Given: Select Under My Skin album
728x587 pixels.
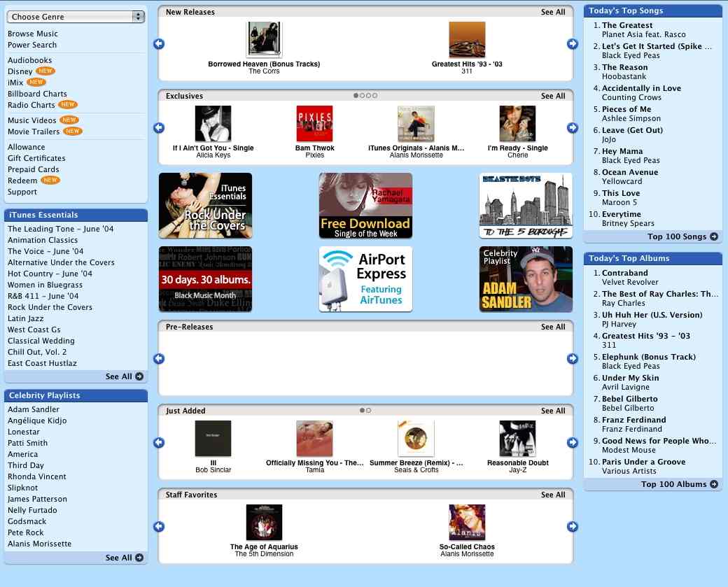Looking at the screenshot, I should point(631,379).
